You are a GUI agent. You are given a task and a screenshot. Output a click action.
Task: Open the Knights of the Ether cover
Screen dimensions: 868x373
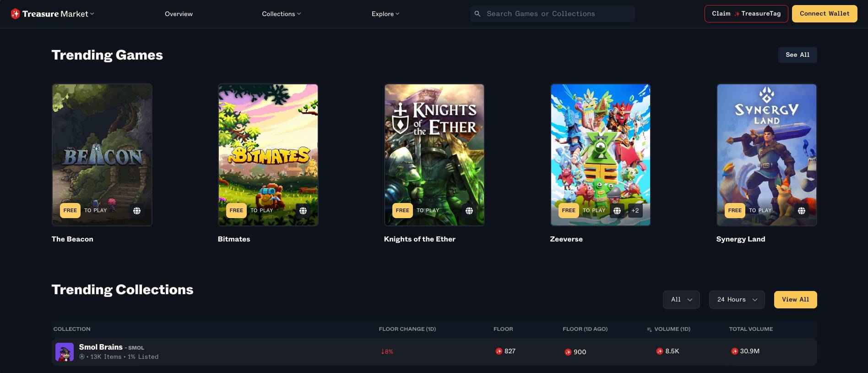(x=434, y=155)
